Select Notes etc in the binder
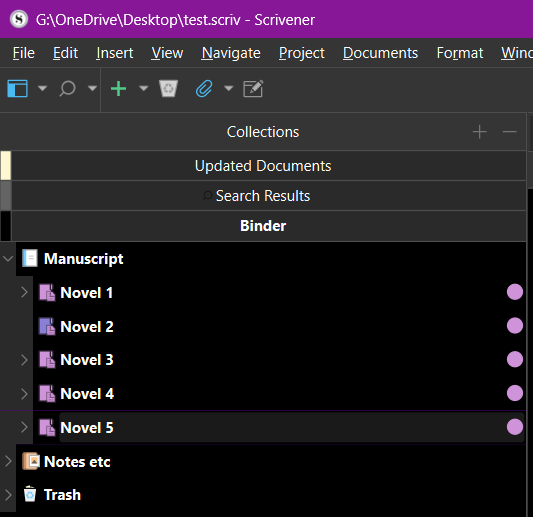 77,462
